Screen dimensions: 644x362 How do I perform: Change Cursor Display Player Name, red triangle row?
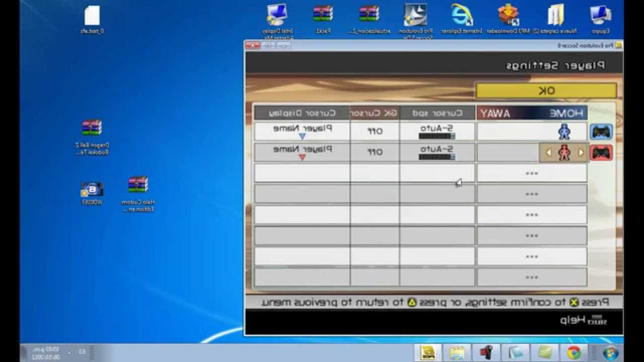(x=302, y=152)
